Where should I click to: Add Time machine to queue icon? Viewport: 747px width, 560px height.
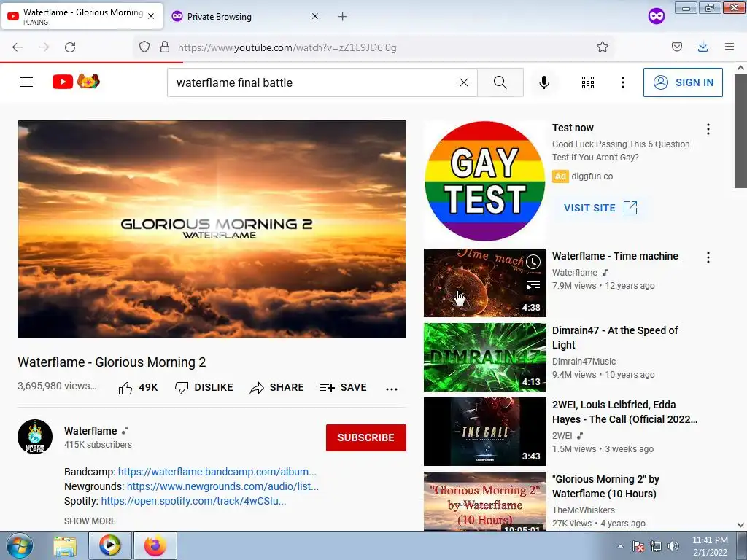(x=533, y=286)
